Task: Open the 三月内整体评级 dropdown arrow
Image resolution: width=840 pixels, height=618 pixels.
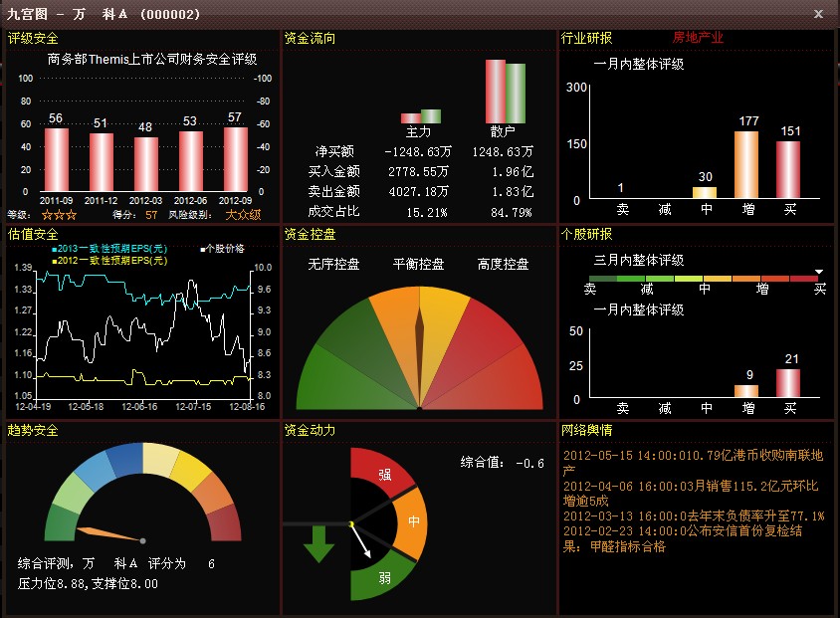Action: pyautogui.click(x=820, y=269)
